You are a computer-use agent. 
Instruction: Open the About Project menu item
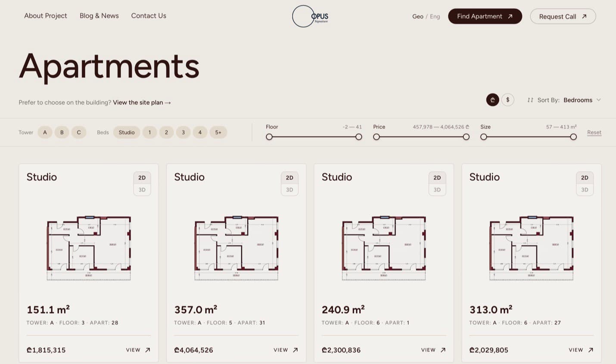point(46,16)
